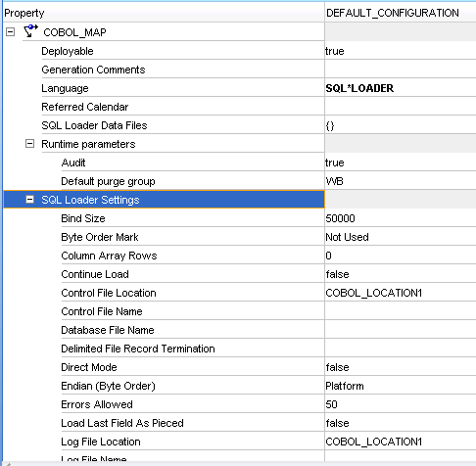Click the Bind Size value 50000
476x466 pixels.
[340, 218]
